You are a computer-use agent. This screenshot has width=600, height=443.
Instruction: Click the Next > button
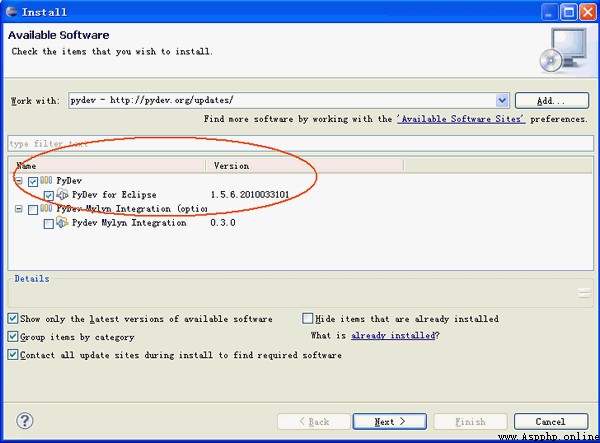(x=390, y=421)
